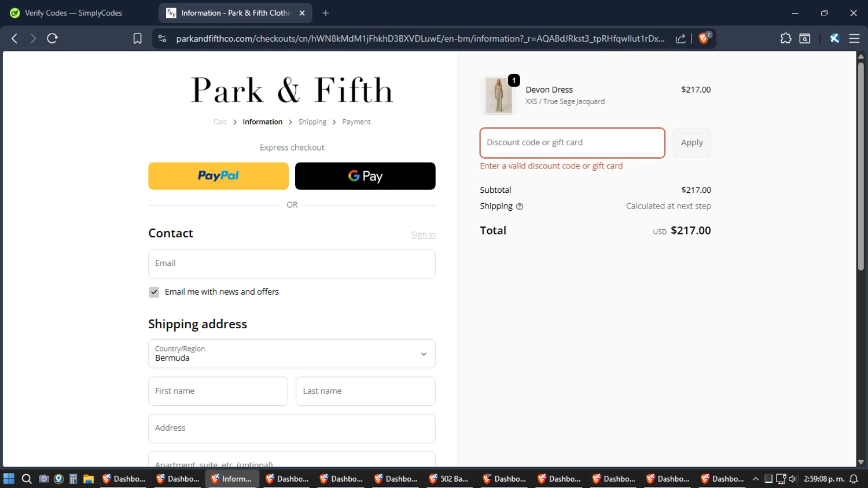
Task: Click the Shipping breadcrumb step
Action: pos(312,122)
